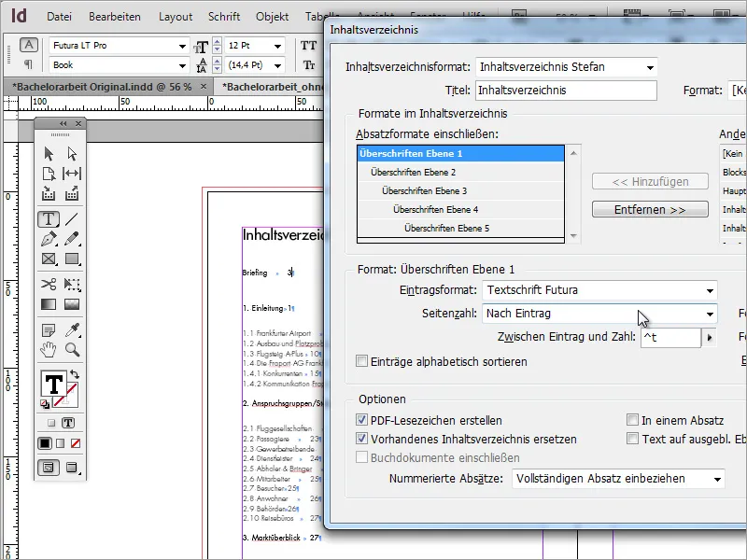Viewport: 747px width, 560px height.
Task: Click the << Hinzufügen button
Action: coord(650,181)
